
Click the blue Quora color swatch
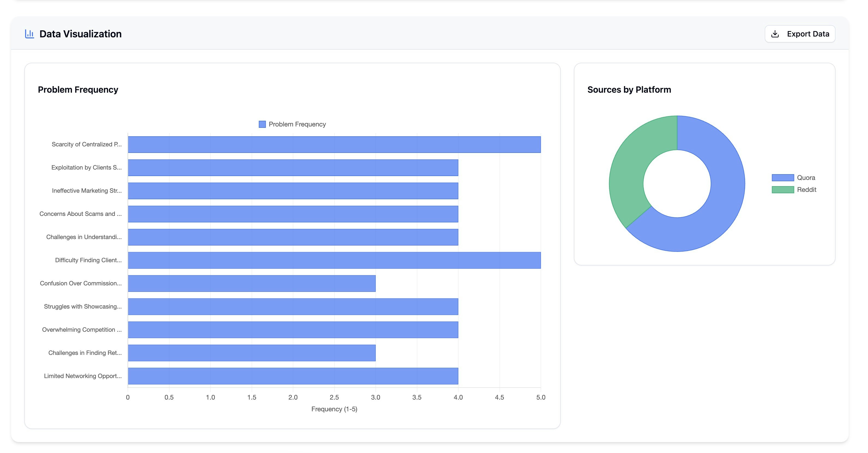pyautogui.click(x=782, y=177)
